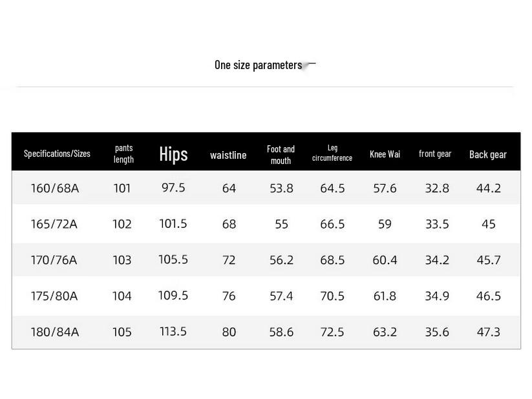Select the Specifications/Sizes column header
The width and height of the screenshot is (532, 399).
point(57,154)
